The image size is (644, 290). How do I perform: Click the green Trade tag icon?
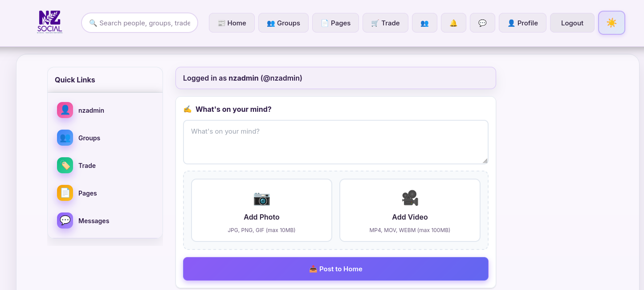click(65, 165)
